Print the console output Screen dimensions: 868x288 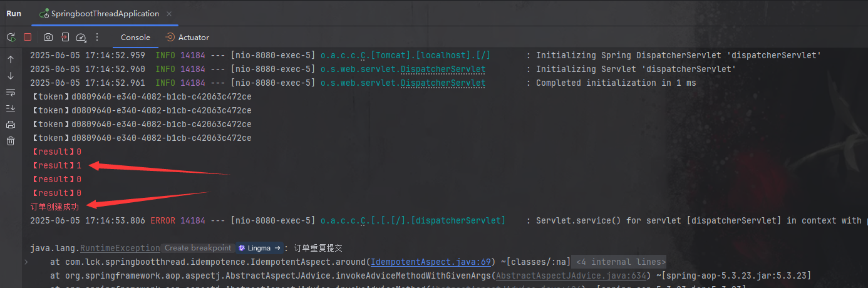pos(11,125)
